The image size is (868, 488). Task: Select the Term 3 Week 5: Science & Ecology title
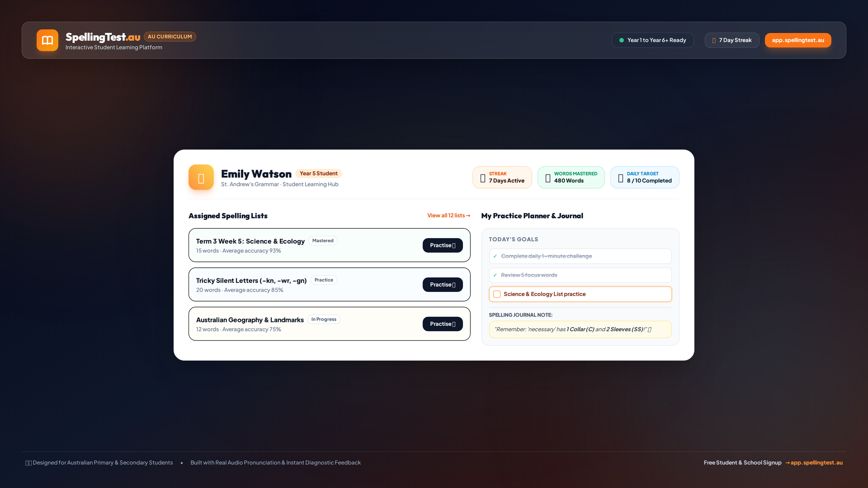[250, 241]
